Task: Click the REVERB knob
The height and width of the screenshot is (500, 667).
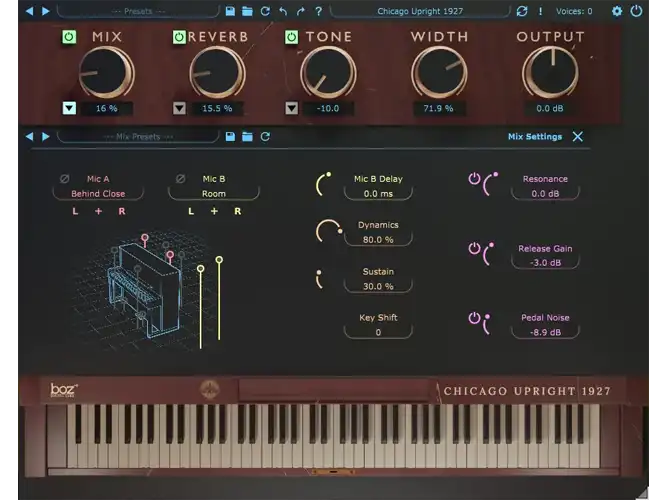Action: click(217, 72)
